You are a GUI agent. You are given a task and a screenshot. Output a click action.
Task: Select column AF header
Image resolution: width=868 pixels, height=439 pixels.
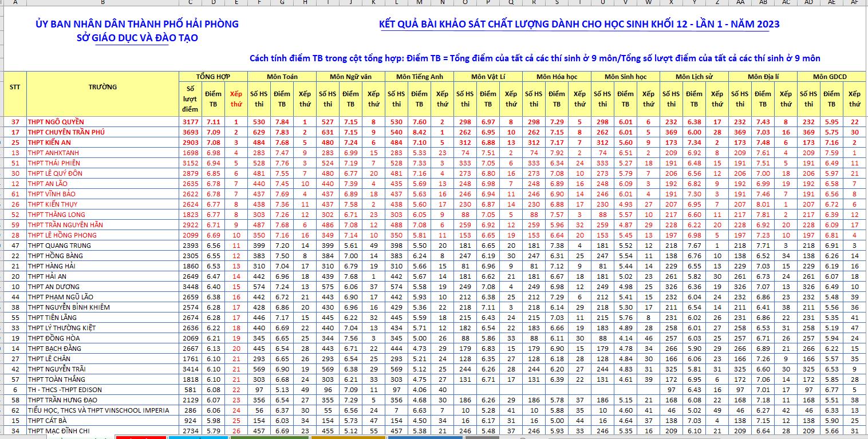pyautogui.click(x=854, y=2)
